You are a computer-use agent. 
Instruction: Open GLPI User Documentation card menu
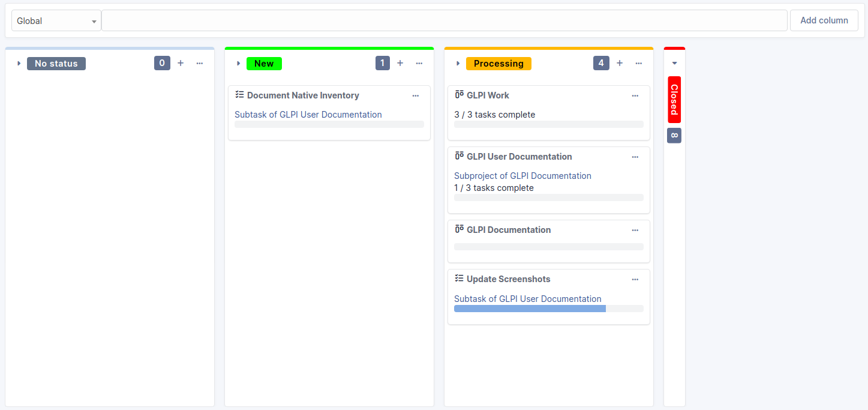pos(635,157)
